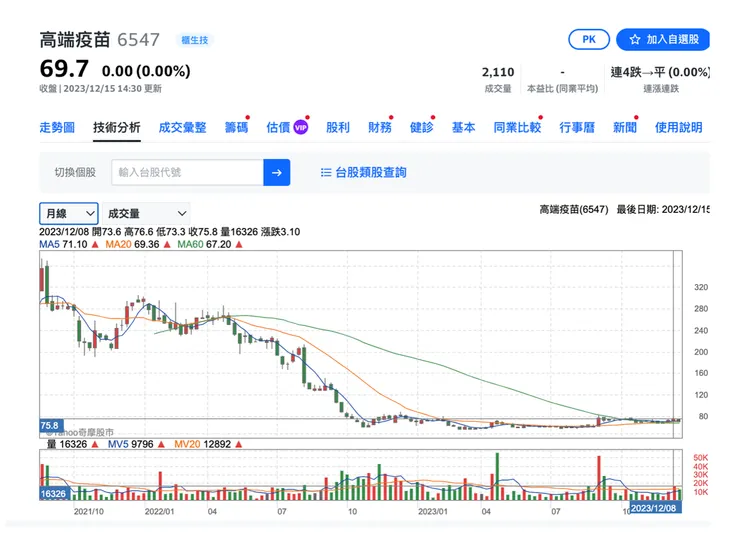
Task: Click the red up-arrow beside MV20 12892
Action: pos(238,444)
